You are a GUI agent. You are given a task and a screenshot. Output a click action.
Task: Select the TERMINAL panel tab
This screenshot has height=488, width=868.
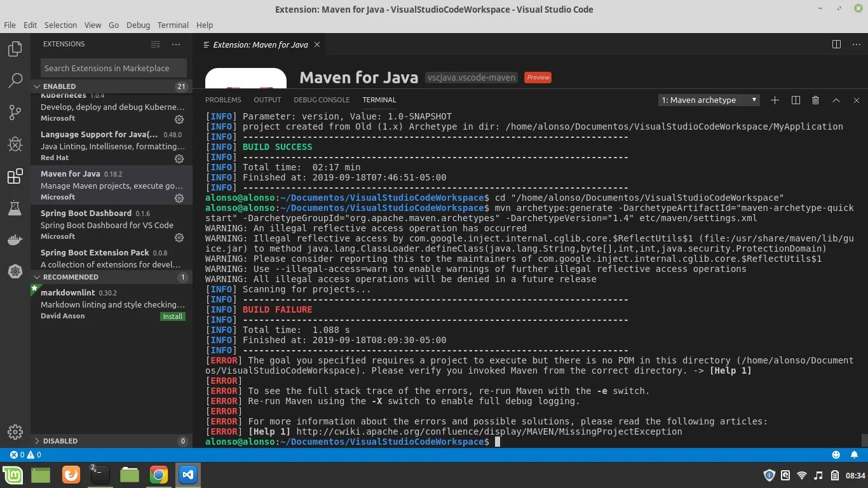click(x=379, y=100)
